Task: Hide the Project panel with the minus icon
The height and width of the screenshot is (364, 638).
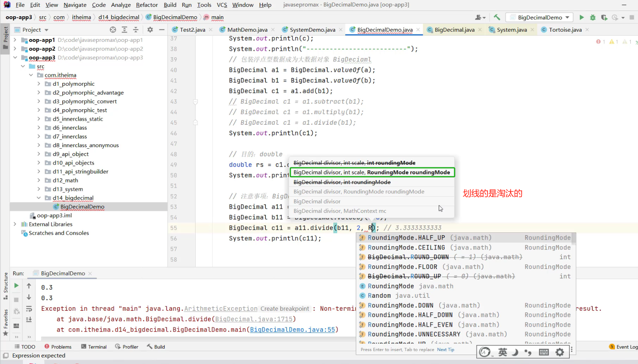Action: tap(161, 30)
